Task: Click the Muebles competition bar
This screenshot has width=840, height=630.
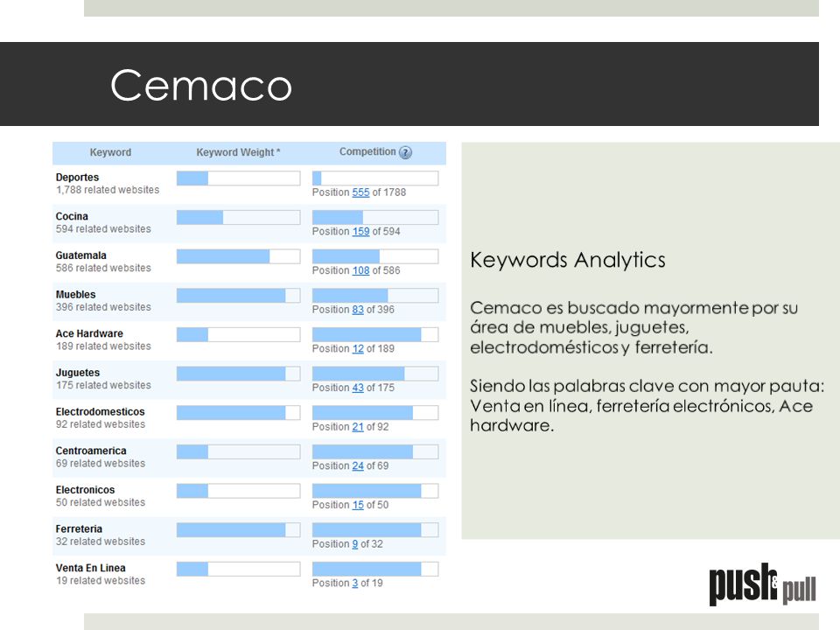Action: pyautogui.click(x=375, y=296)
